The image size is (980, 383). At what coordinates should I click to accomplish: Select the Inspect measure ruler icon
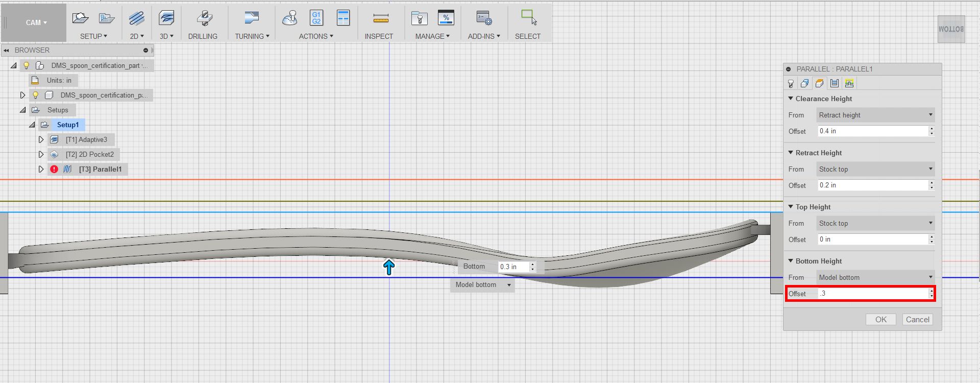tap(380, 19)
